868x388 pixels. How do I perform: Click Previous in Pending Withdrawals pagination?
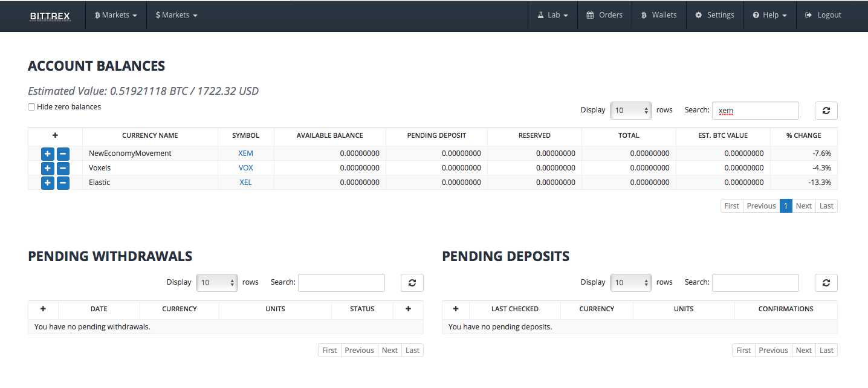359,351
